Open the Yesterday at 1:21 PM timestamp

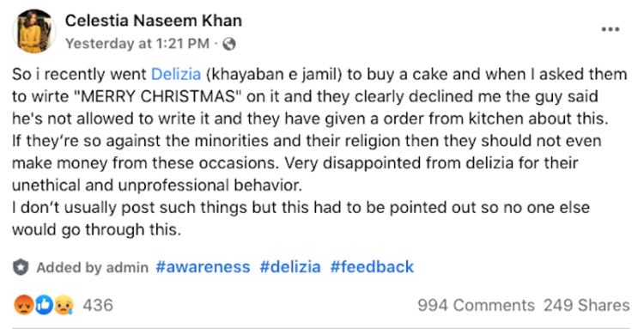point(137,44)
